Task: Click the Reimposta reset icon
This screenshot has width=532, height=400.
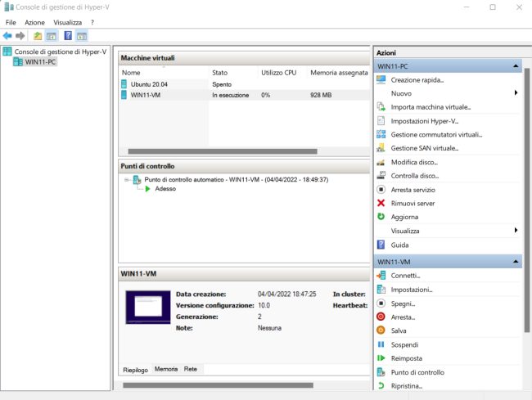Action: pos(381,358)
